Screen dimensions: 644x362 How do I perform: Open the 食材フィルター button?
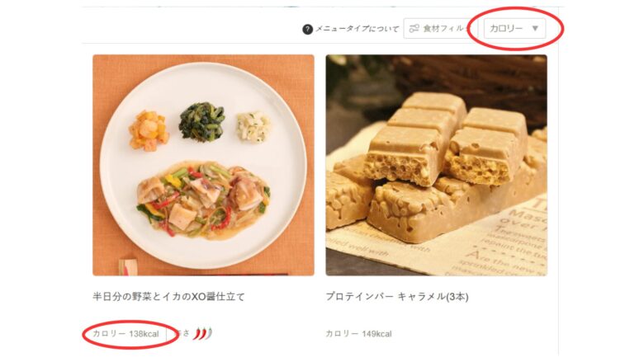tap(439, 28)
